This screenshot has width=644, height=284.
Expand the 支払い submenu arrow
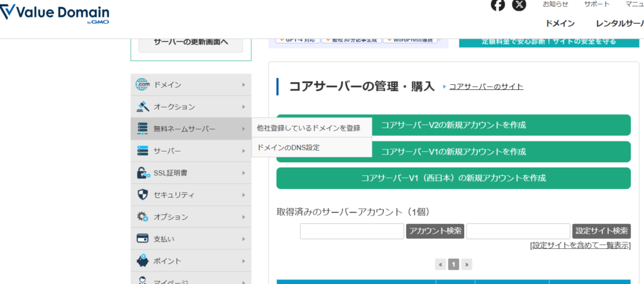coord(243,239)
